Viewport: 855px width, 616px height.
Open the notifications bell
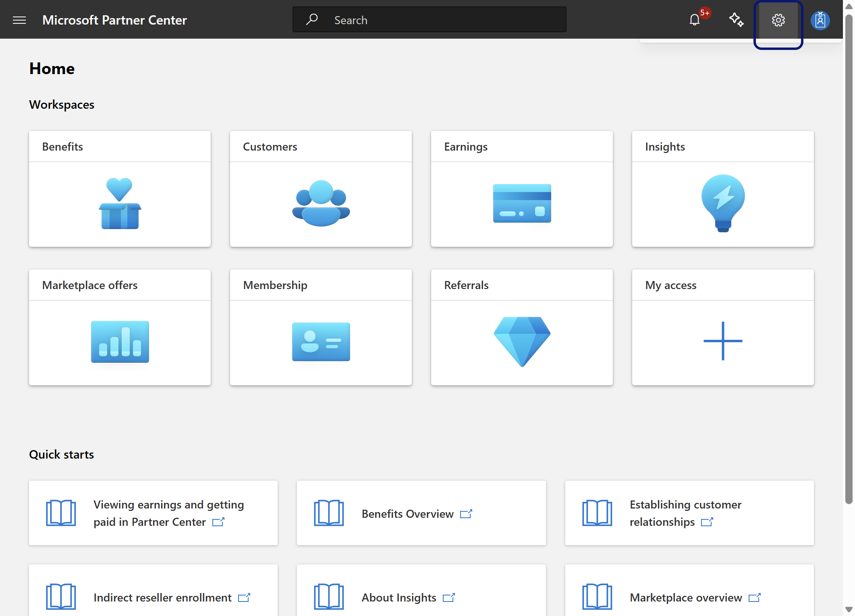[695, 20]
